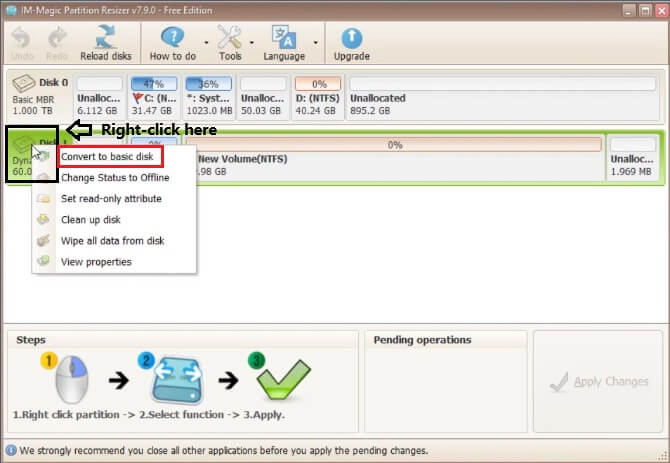Screen dimensions: 670x463
Task: Click the Wipe all data menu icon
Action: pyautogui.click(x=44, y=240)
